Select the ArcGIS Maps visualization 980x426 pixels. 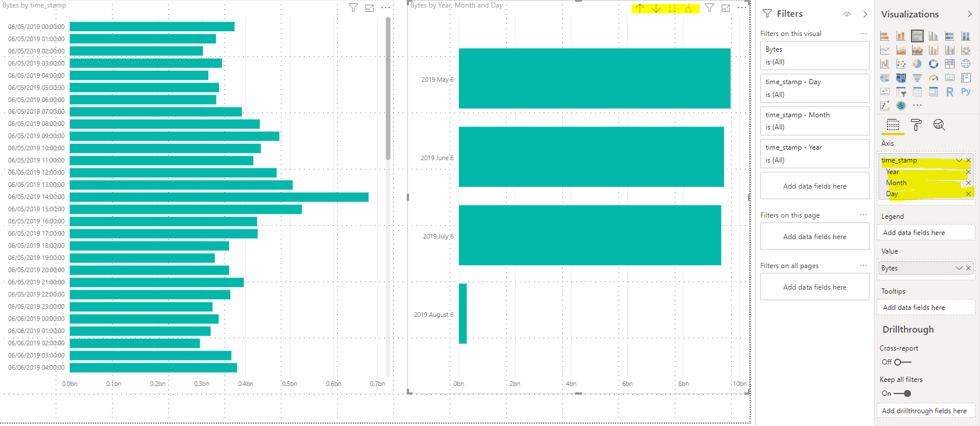901,106
